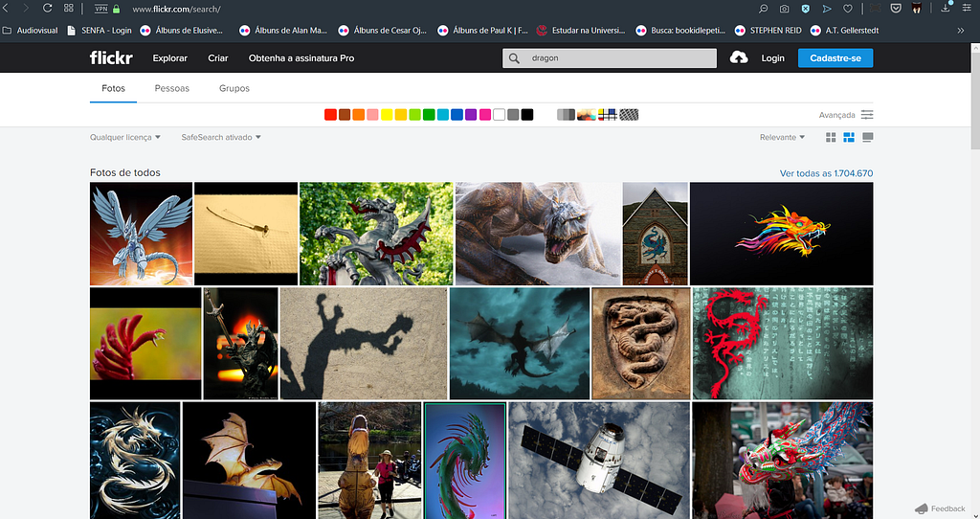Filter by red color swatch
This screenshot has width=980, height=519.
(330, 115)
